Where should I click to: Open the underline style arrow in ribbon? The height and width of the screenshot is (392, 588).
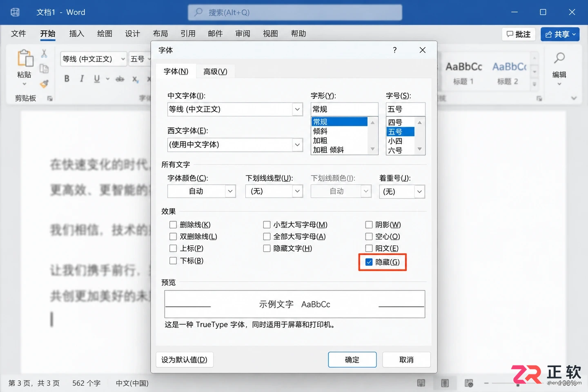pyautogui.click(x=108, y=79)
